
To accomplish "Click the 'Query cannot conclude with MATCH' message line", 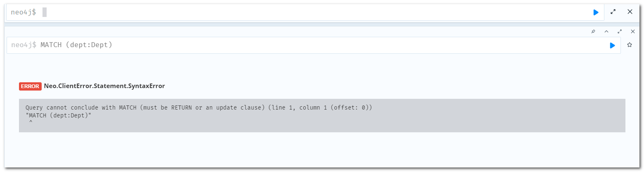I will (198, 107).
